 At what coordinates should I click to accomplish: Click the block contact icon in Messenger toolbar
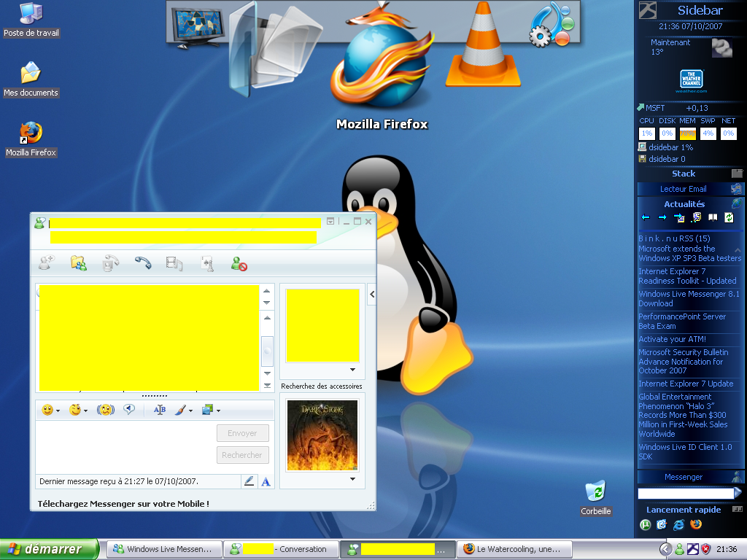(239, 263)
